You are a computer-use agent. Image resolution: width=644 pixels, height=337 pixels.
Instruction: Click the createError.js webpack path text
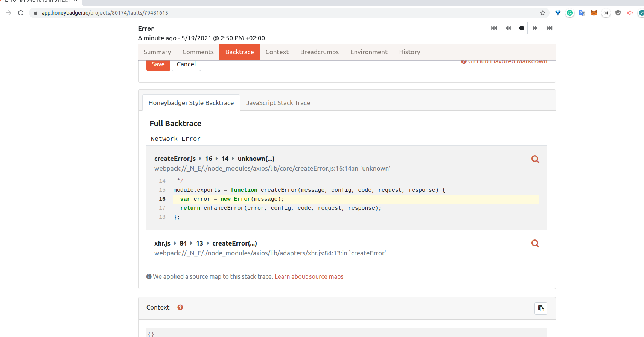272,168
